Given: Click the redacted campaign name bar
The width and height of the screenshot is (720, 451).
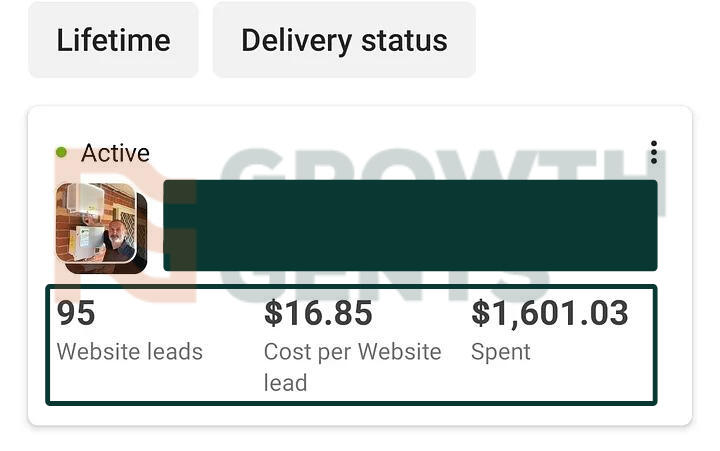Looking at the screenshot, I should [x=410, y=225].
